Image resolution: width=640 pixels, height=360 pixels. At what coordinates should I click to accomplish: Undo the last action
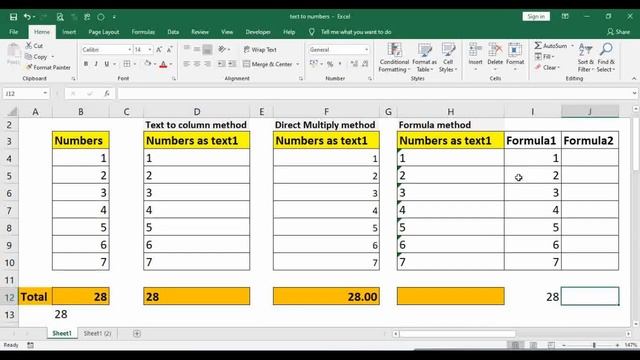pos(27,17)
